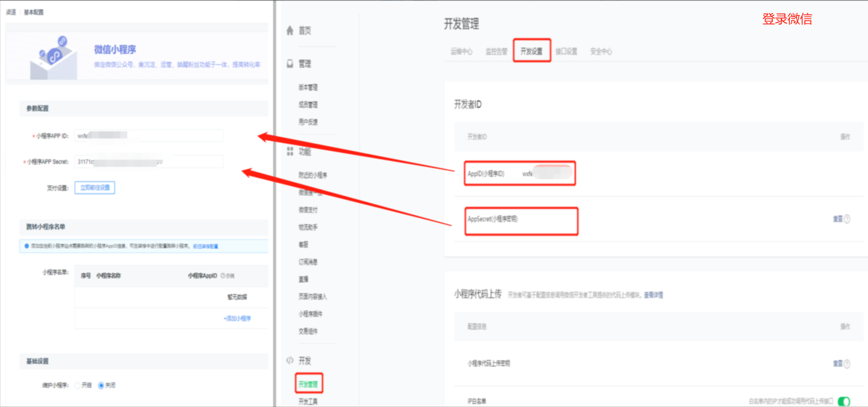Image resolution: width=868 pixels, height=407 pixels.
Task: Open 附近的小程序 in the sidebar
Action: 313,175
